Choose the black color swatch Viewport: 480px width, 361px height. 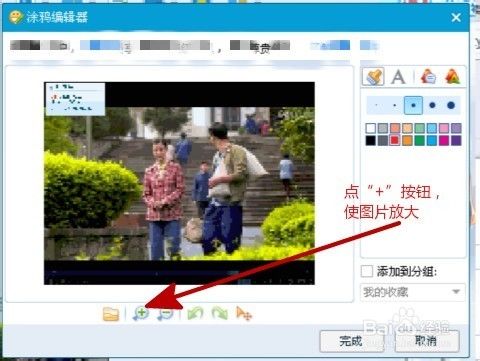pyautogui.click(x=371, y=140)
